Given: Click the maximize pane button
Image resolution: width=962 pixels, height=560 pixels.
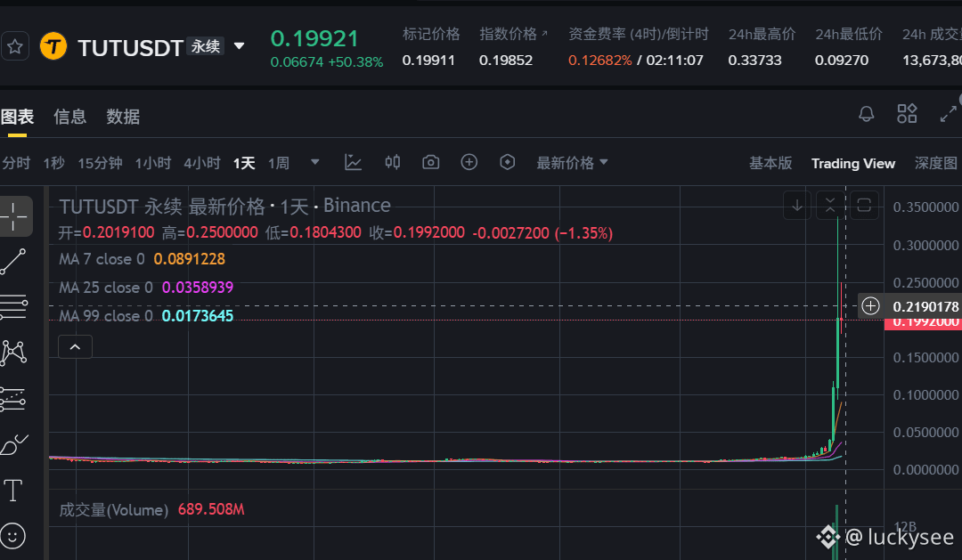Looking at the screenshot, I should point(864,206).
